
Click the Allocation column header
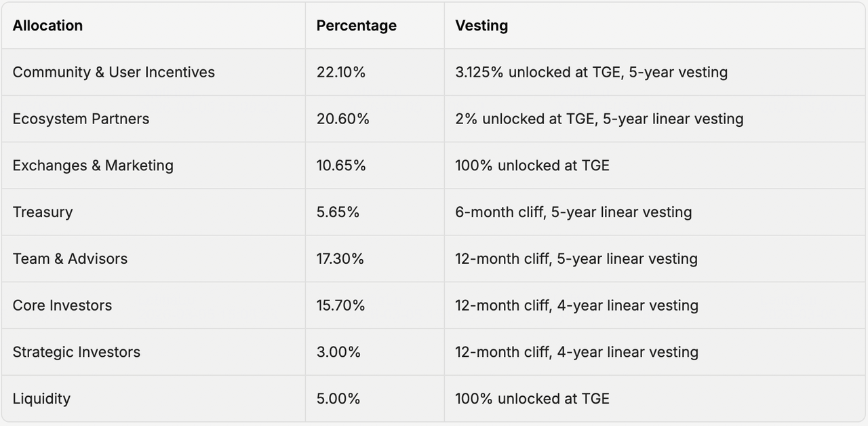pos(47,26)
